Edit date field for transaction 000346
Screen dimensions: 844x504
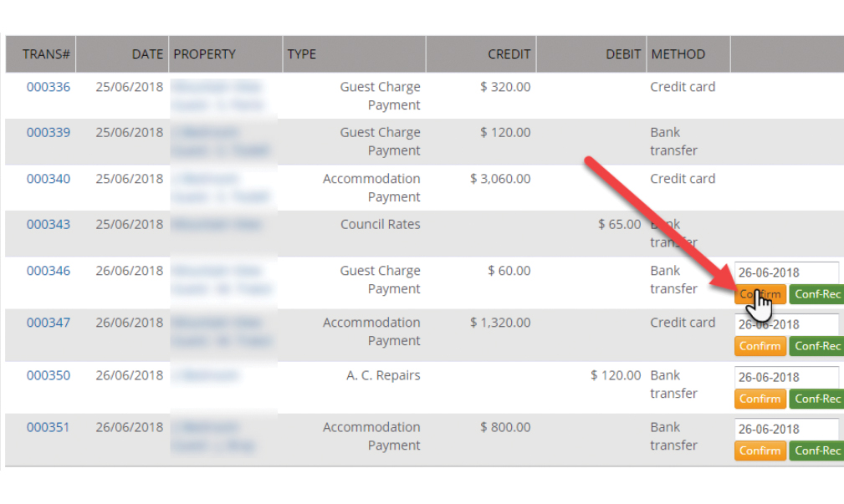pos(786,272)
